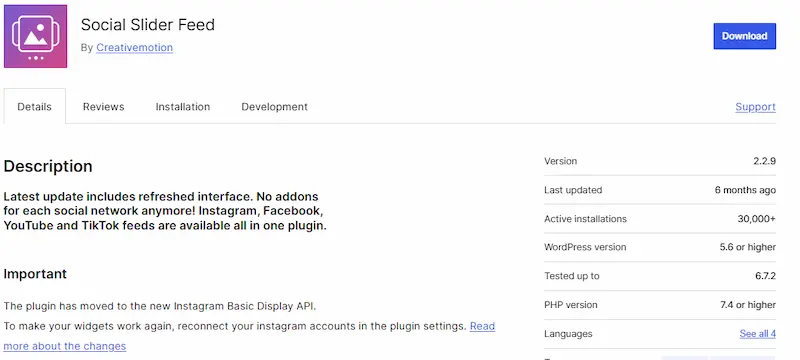Screen dimensions: 800x360
Task: Select the Details tab
Action: point(35,107)
